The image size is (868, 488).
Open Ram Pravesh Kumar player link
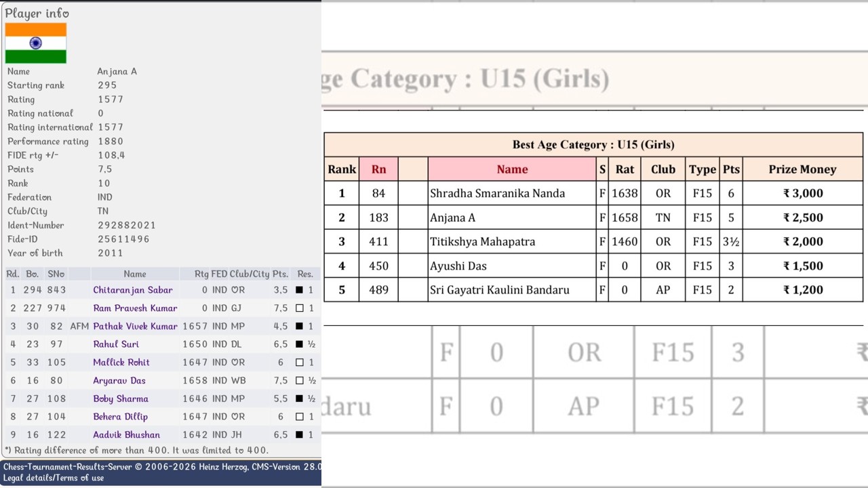(x=135, y=308)
